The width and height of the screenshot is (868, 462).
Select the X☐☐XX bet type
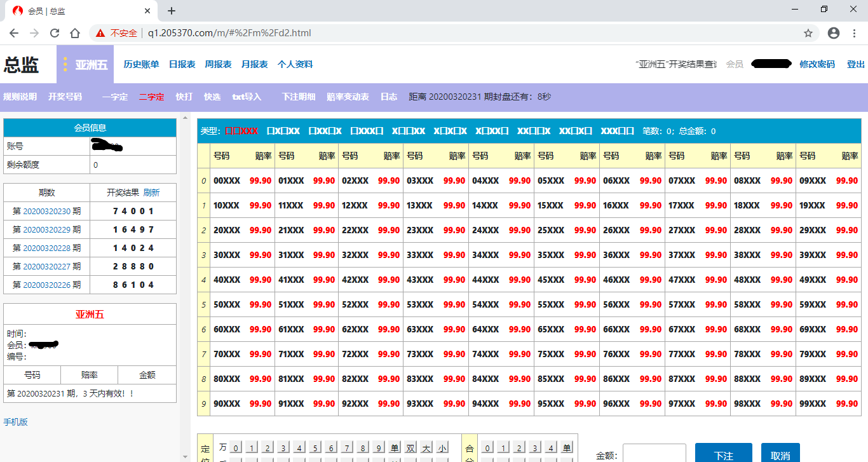tap(408, 131)
